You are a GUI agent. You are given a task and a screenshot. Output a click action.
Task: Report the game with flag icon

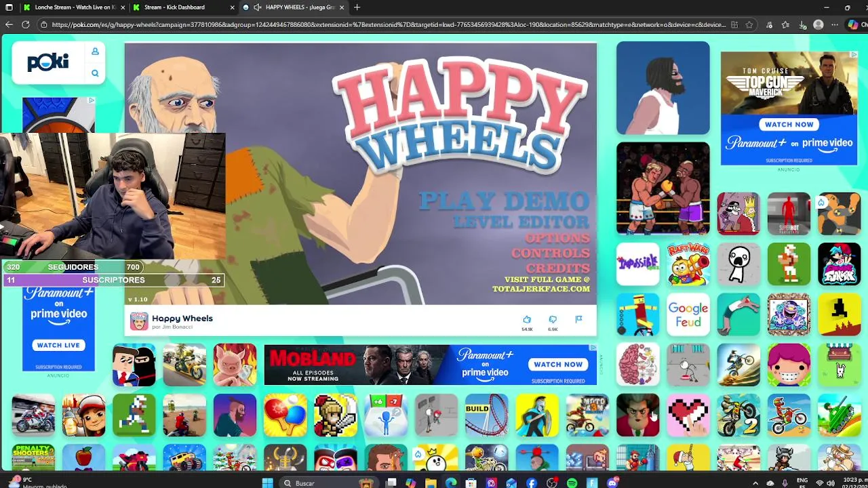click(578, 319)
